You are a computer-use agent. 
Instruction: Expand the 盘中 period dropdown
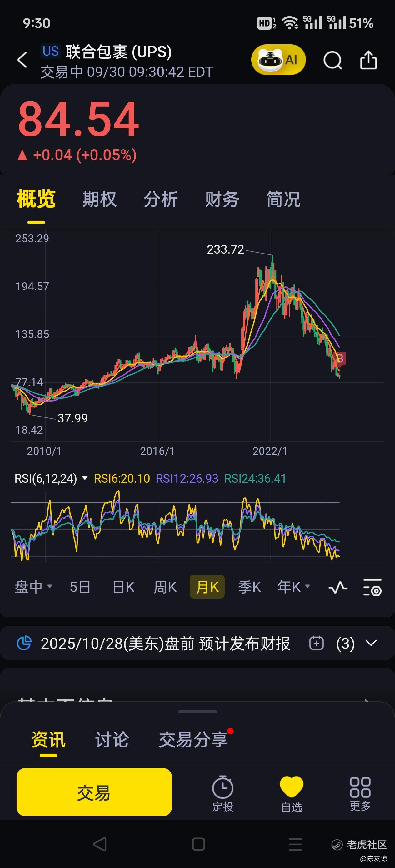(x=33, y=587)
